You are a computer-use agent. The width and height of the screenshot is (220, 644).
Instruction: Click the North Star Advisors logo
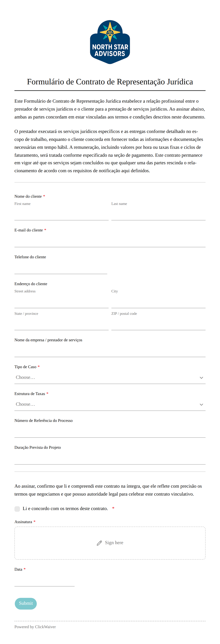point(110,42)
